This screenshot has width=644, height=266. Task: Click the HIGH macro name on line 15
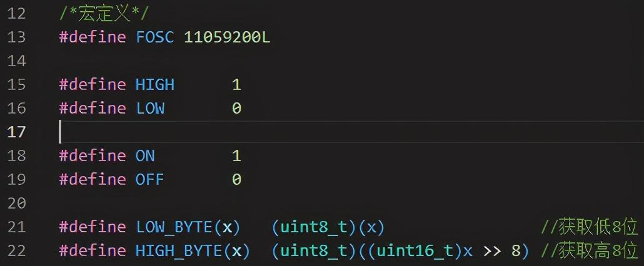coord(155,84)
